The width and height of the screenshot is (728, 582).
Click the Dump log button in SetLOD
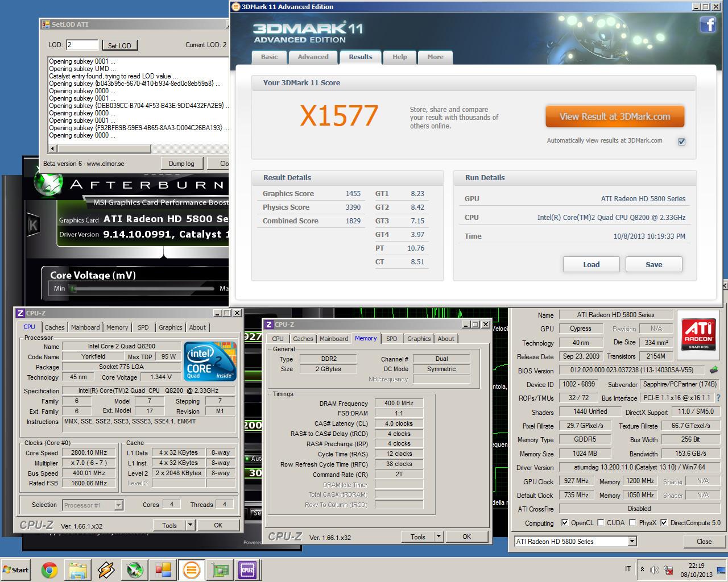(x=181, y=164)
